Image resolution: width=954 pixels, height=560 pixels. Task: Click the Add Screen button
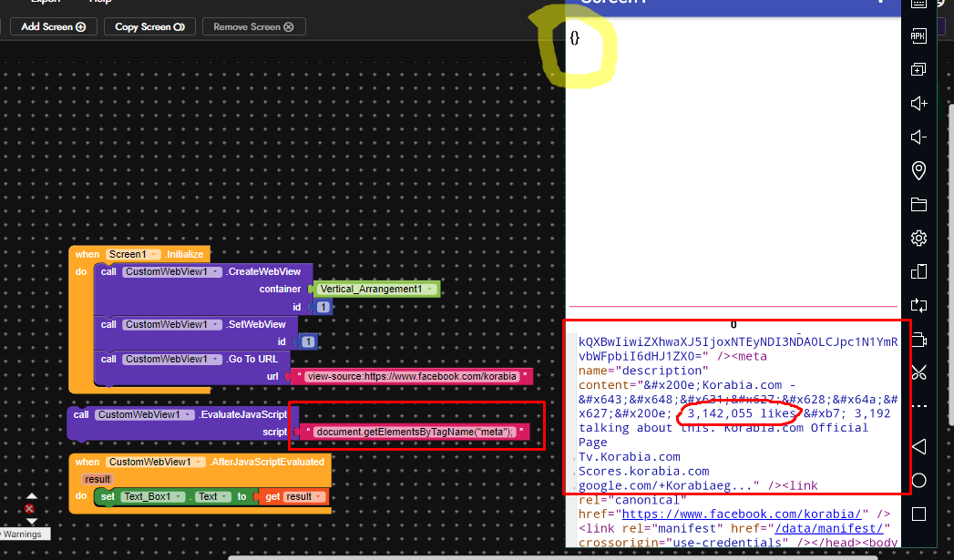[x=53, y=26]
